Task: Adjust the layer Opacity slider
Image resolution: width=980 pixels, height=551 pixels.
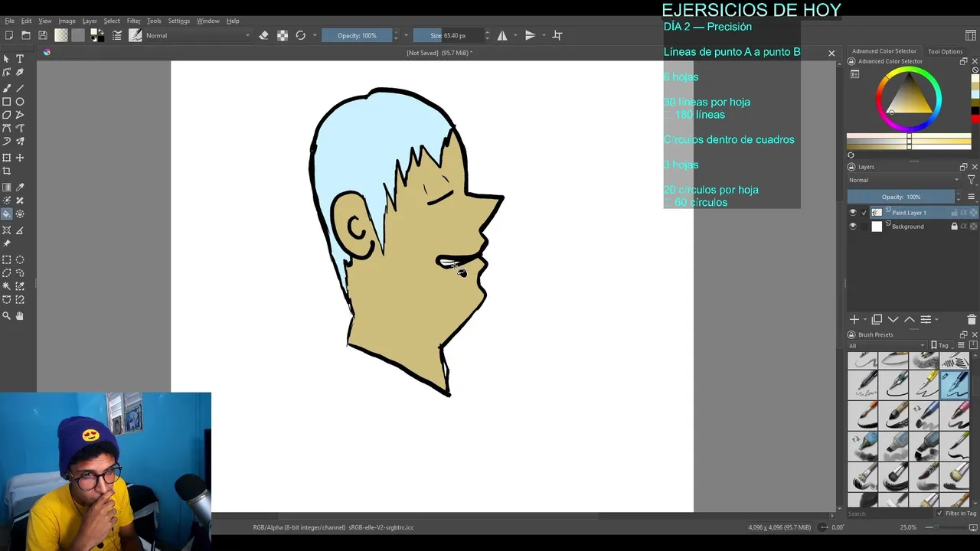Action: pyautogui.click(x=901, y=197)
